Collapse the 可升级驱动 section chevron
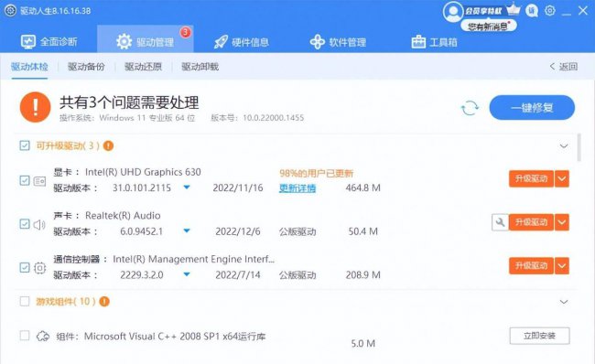595x364 pixels. 564,146
